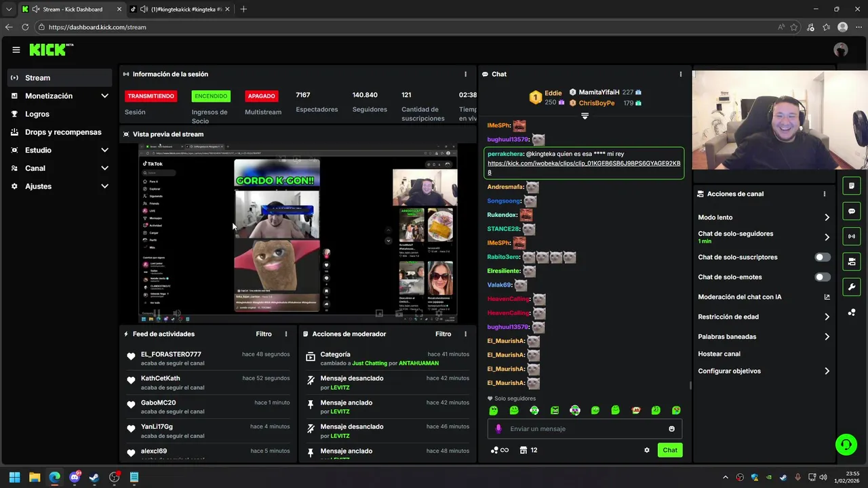
Task: Open Configurar objetivos chevron options
Action: [x=827, y=371]
